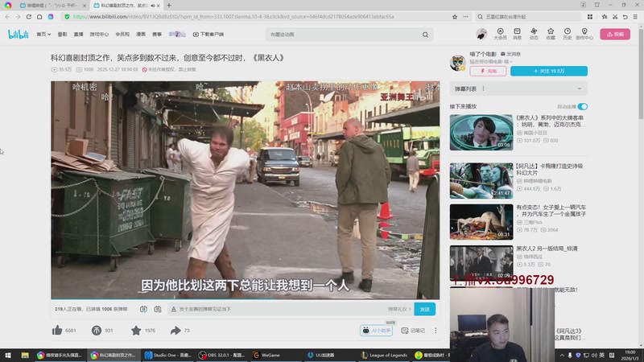Open Studio One from the taskbar
644x362 pixels.
(167, 356)
